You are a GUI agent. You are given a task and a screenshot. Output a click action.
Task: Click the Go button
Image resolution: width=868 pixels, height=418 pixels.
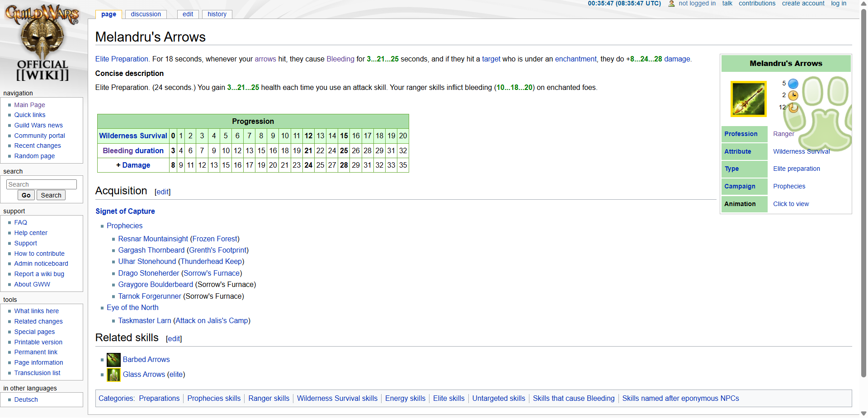point(26,195)
